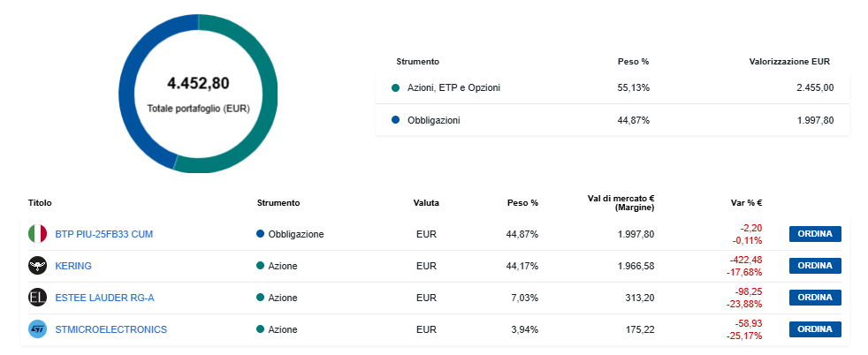Open the BTP PIU-25FB33 CUM link
This screenshot has width=868, height=355.
104,234
